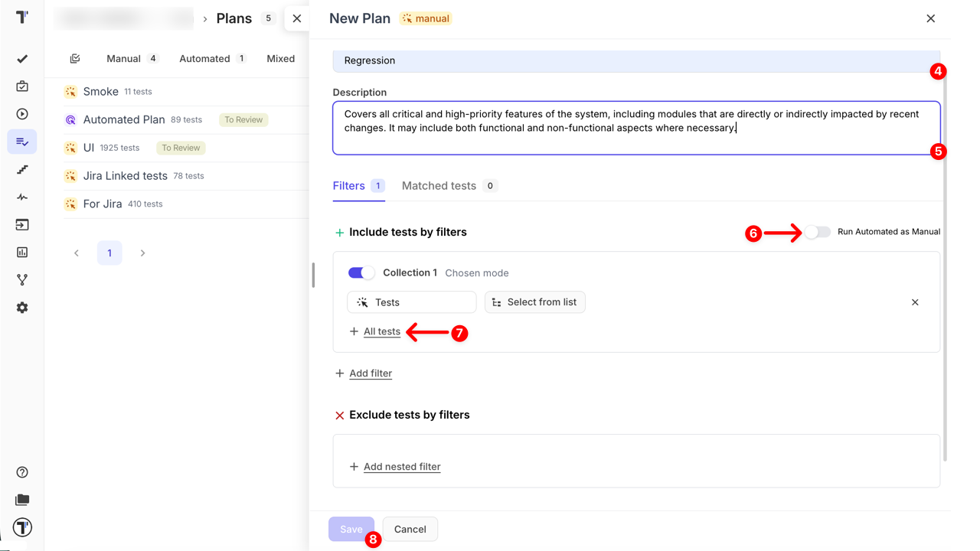Go to next page of plans
This screenshot has height=551, width=980.
click(142, 253)
